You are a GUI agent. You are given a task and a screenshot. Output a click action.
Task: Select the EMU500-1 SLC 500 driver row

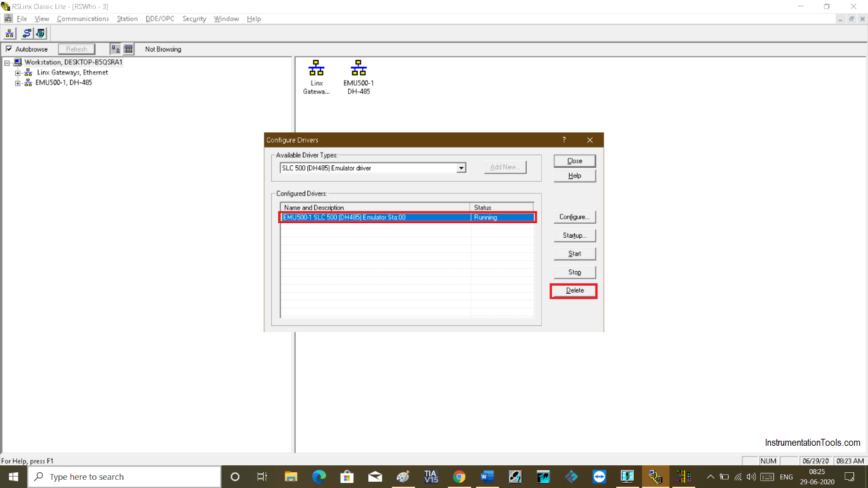(408, 218)
